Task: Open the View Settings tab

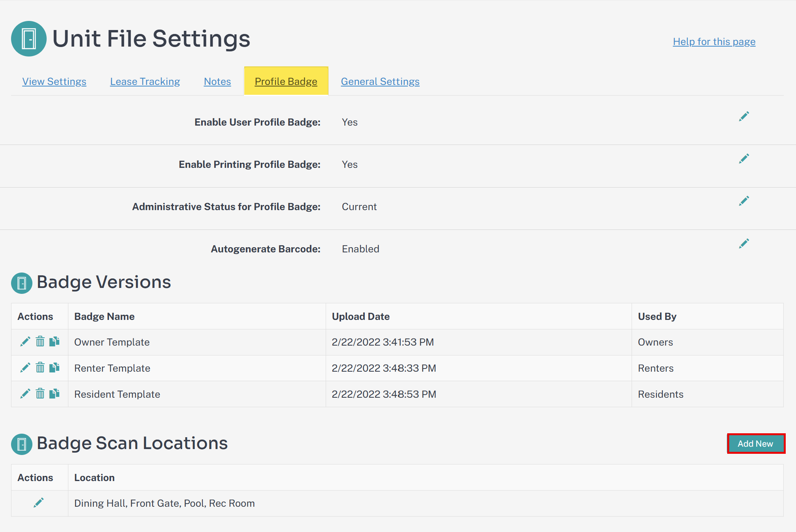Action: click(54, 81)
